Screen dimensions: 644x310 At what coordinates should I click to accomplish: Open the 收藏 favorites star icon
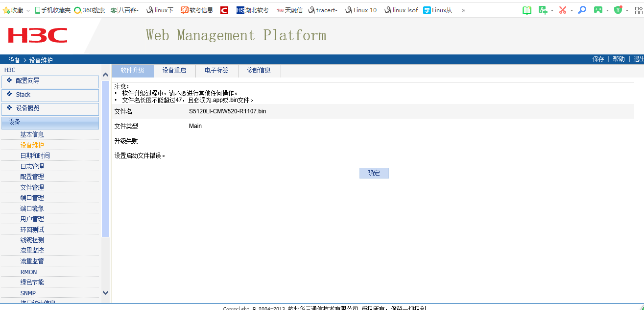(x=6, y=10)
